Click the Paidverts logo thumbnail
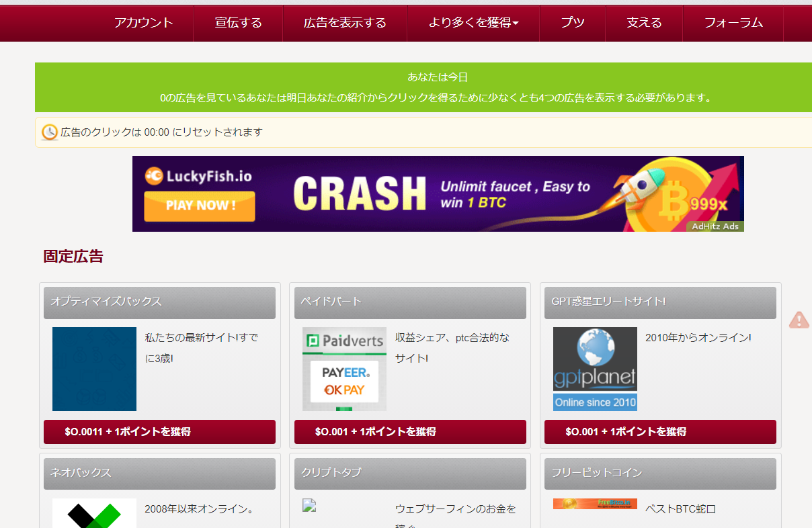812x528 pixels. [x=344, y=369]
